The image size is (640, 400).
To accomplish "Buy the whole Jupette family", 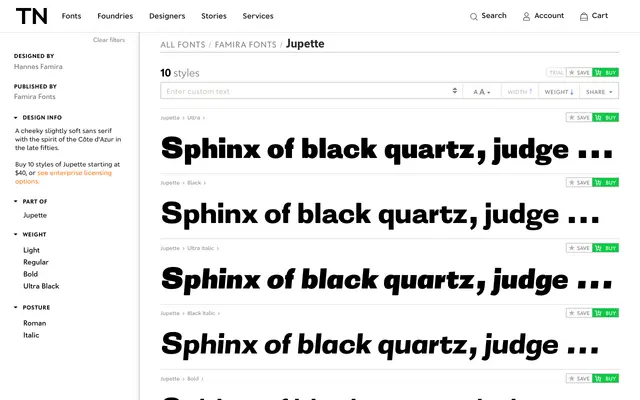I will (x=605, y=73).
